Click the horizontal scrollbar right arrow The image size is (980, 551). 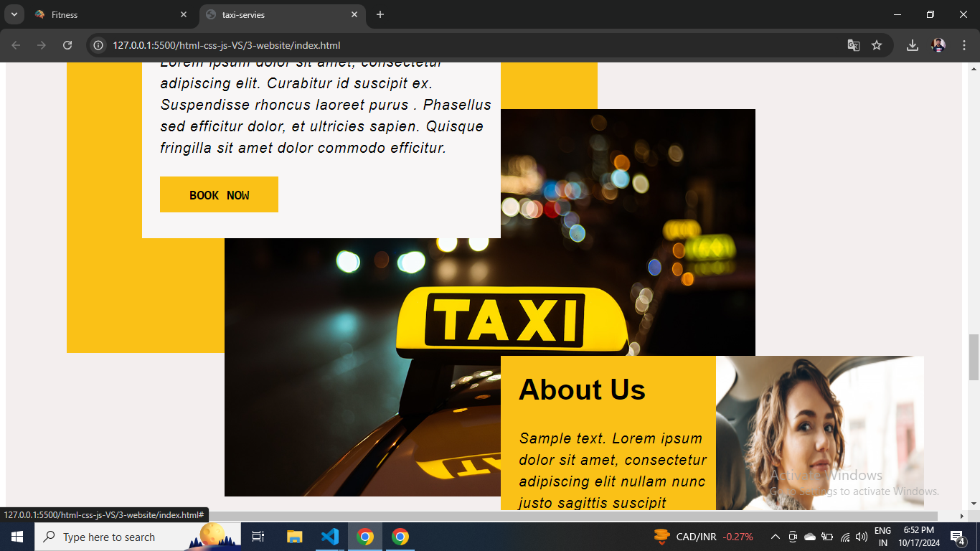962,516
